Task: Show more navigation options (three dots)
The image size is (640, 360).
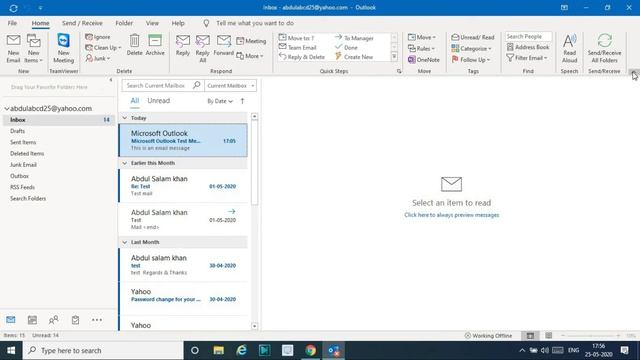Action: click(97, 320)
